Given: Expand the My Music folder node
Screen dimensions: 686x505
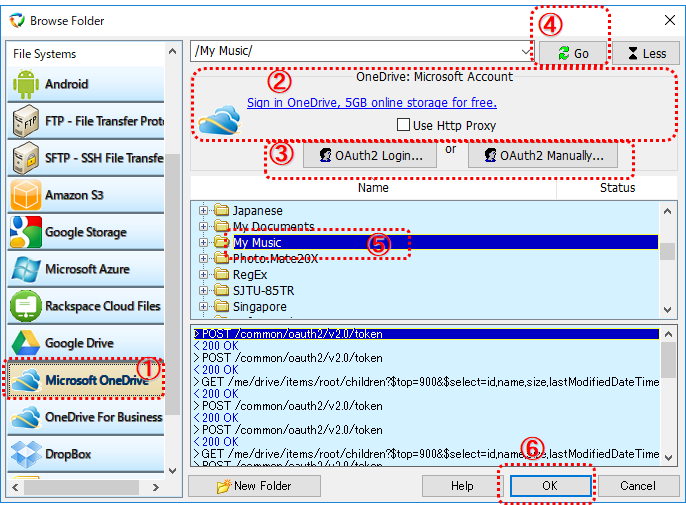Looking at the screenshot, I should 203,242.
